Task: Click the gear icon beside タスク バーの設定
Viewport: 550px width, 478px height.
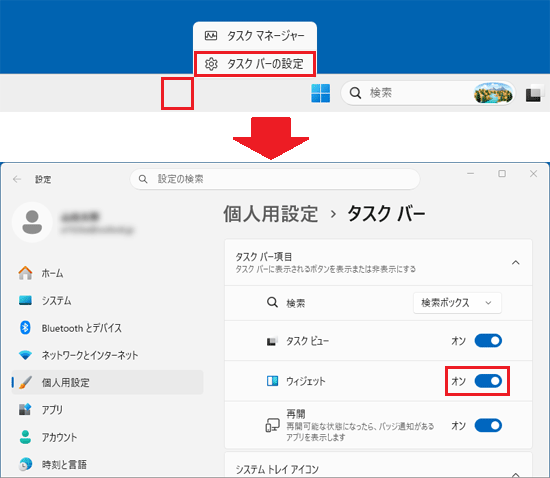Action: tap(211, 64)
